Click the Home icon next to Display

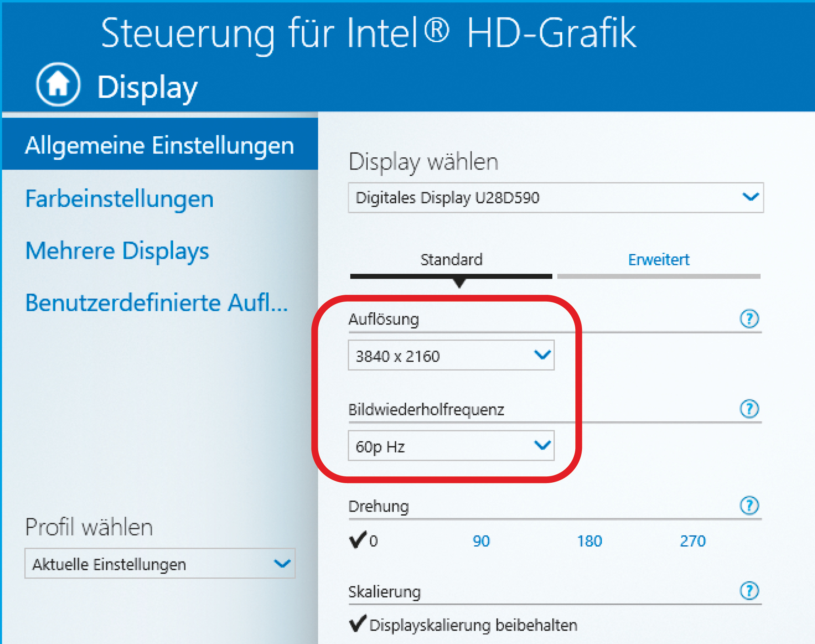coord(58,84)
